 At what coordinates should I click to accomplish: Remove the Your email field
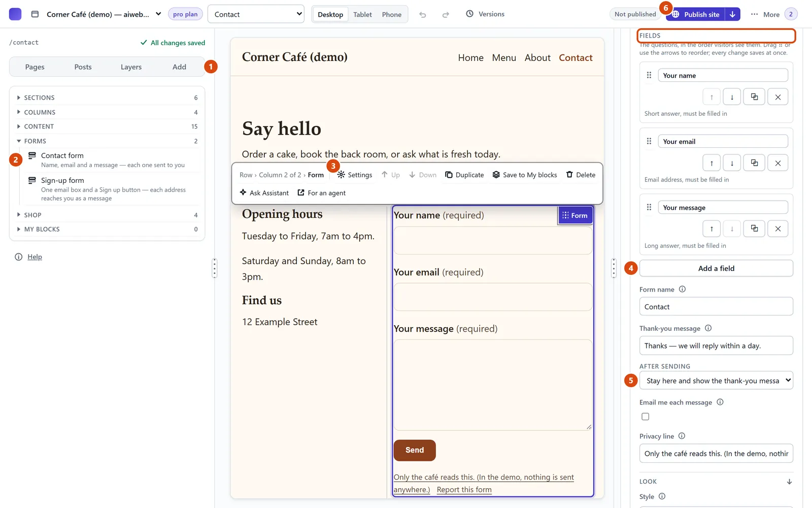[778, 163]
